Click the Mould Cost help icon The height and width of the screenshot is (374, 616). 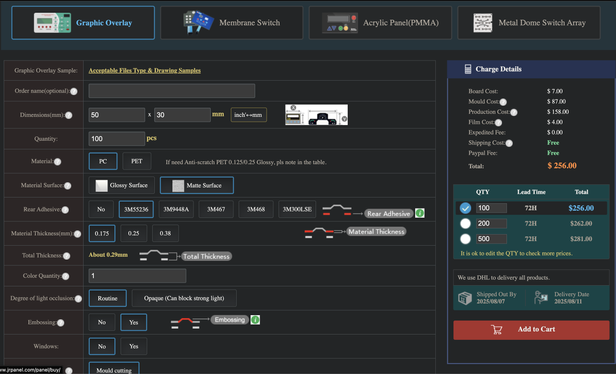click(503, 102)
